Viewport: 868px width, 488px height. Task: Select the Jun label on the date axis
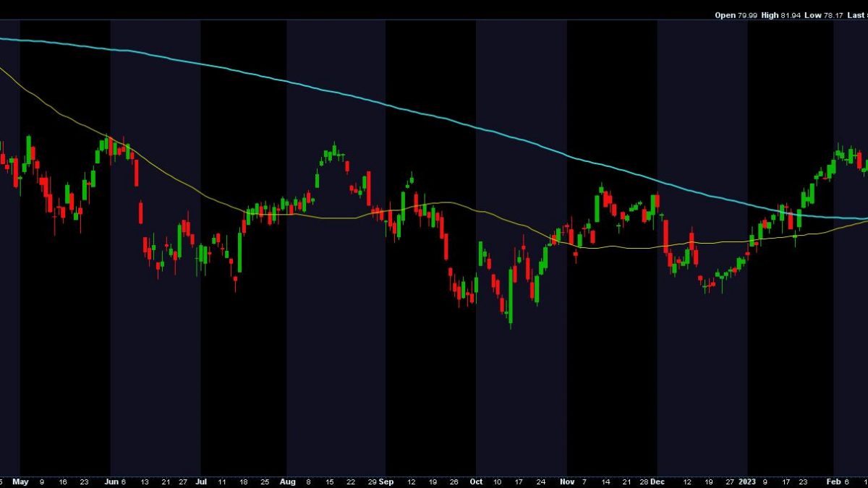(x=111, y=481)
